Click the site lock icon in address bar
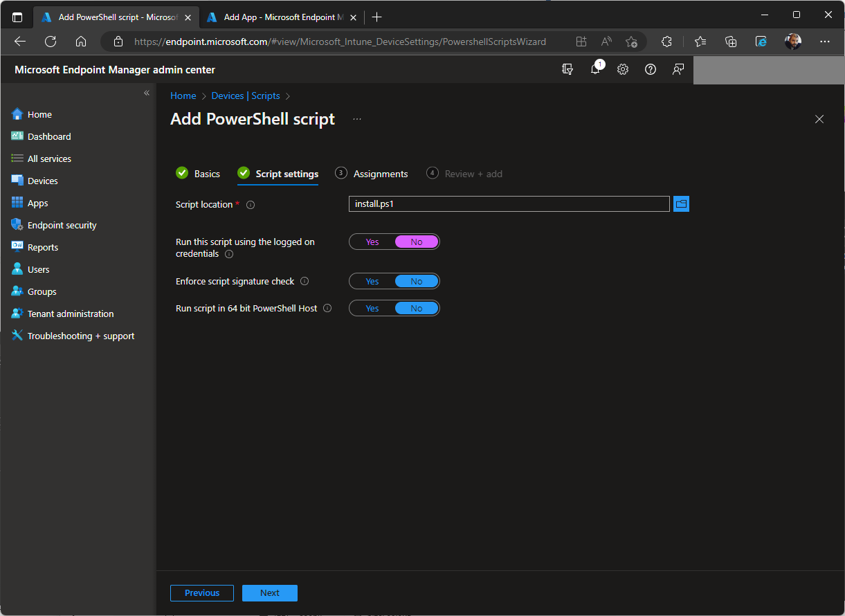This screenshot has width=845, height=616. tap(118, 42)
